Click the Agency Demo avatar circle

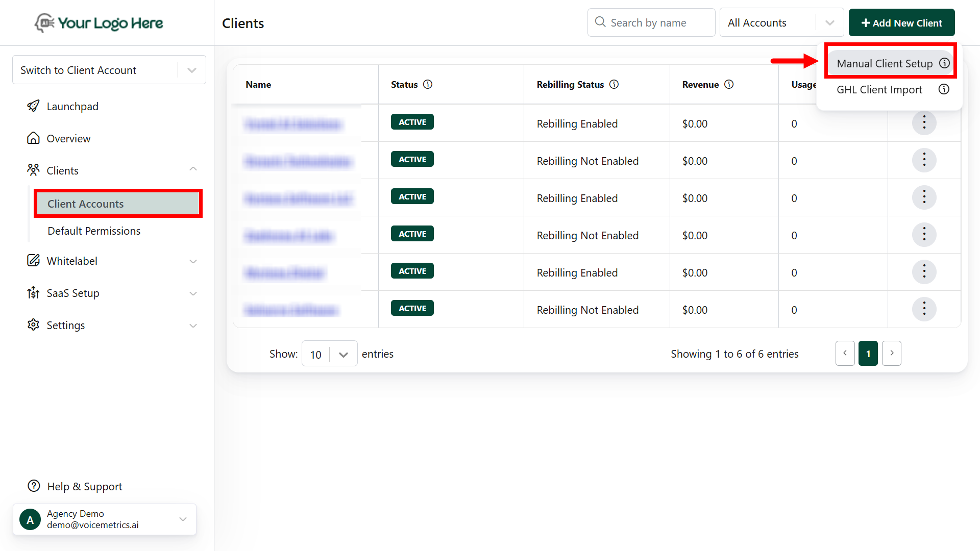click(x=30, y=519)
